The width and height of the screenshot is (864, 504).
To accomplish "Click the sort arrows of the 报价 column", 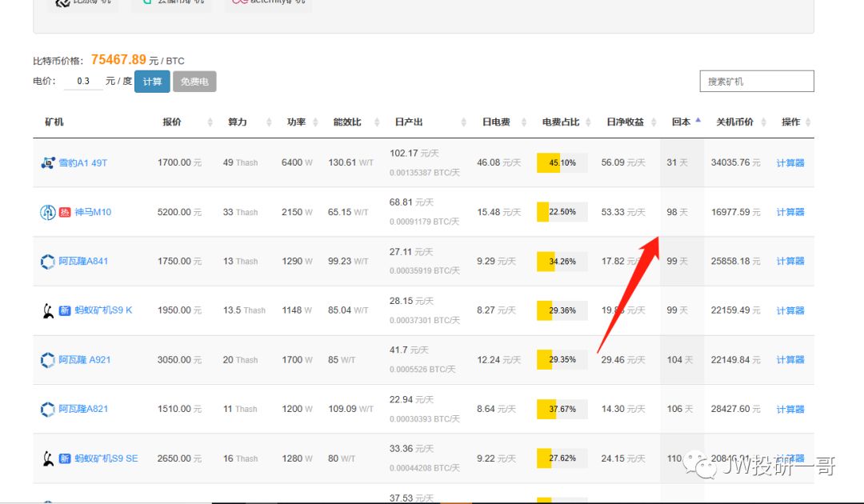I will [210, 122].
